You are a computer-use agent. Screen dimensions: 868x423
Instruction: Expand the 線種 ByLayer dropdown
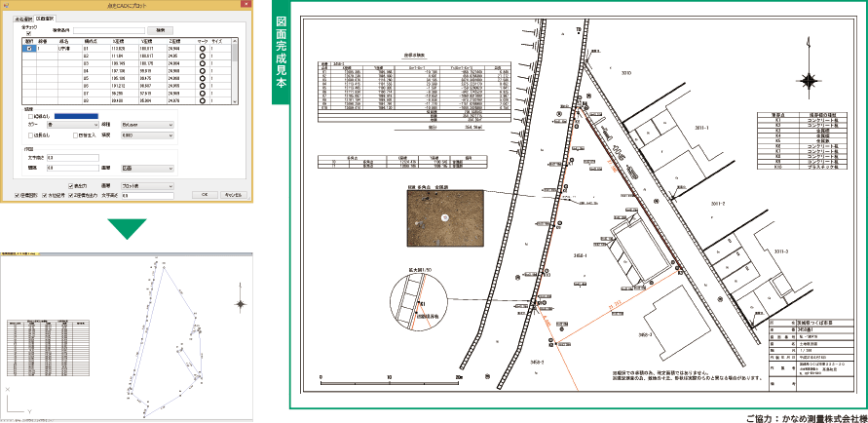(x=148, y=125)
